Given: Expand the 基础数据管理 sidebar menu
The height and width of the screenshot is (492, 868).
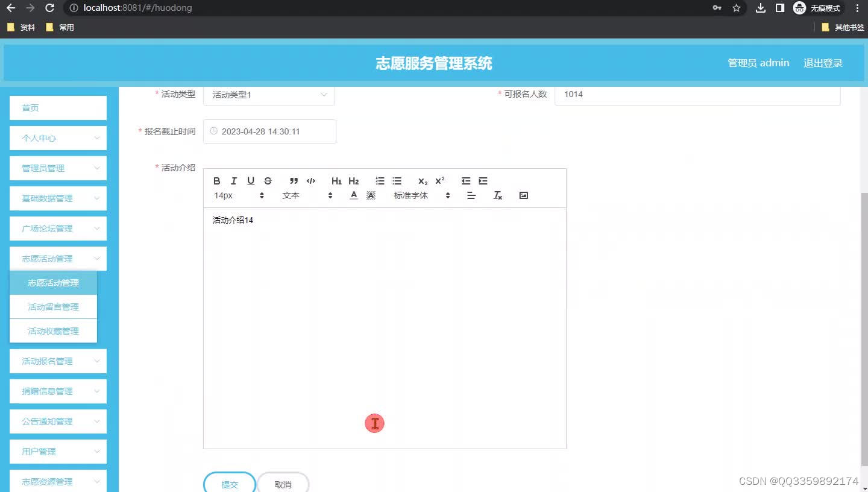Looking at the screenshot, I should click(58, 198).
